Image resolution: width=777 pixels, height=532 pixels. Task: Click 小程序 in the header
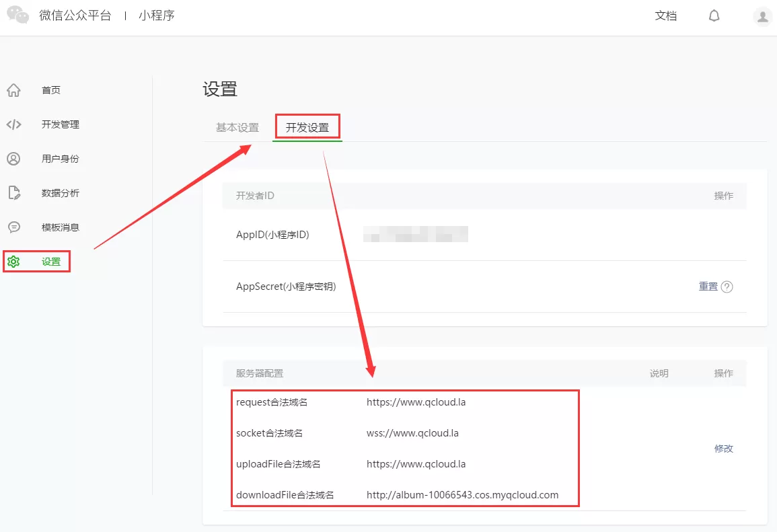click(x=157, y=15)
